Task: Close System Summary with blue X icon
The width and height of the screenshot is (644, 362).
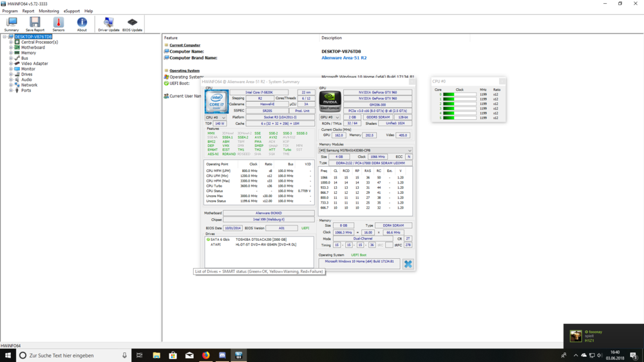Action: 408,264
